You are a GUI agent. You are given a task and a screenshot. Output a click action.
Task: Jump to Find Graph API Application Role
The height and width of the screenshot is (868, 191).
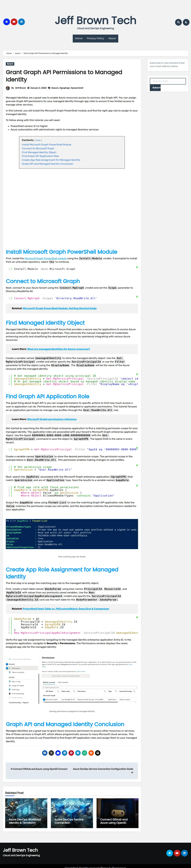[x=40, y=156]
